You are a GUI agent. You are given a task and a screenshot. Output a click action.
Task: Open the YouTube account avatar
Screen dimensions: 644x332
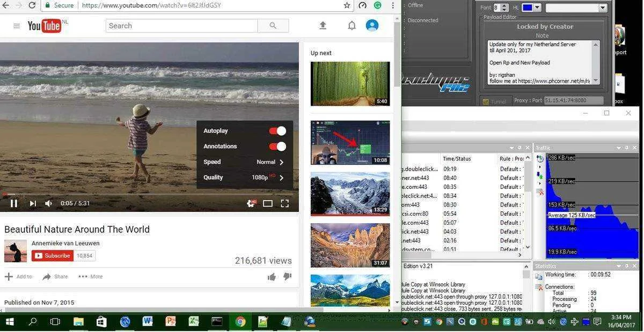[372, 25]
